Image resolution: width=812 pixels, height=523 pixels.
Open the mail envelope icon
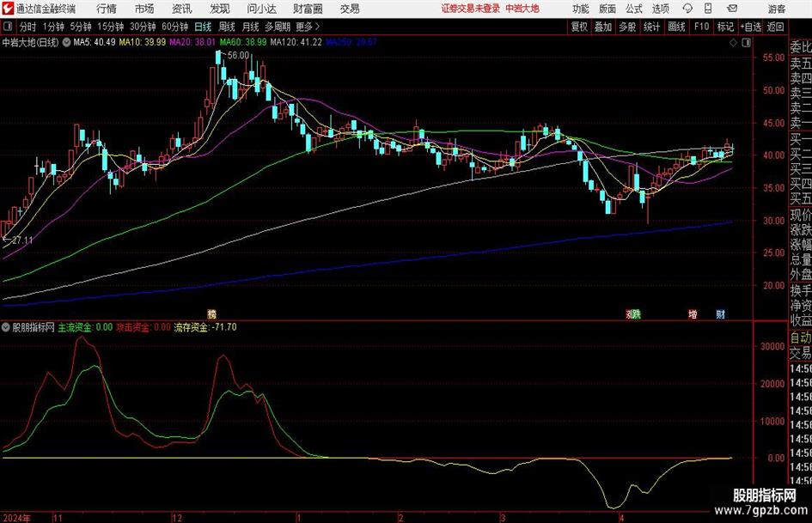click(x=732, y=9)
